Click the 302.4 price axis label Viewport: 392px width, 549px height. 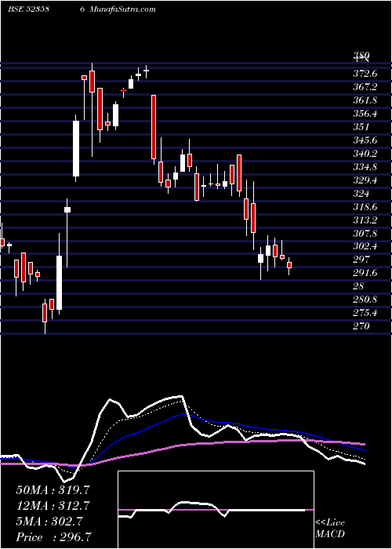point(365,246)
